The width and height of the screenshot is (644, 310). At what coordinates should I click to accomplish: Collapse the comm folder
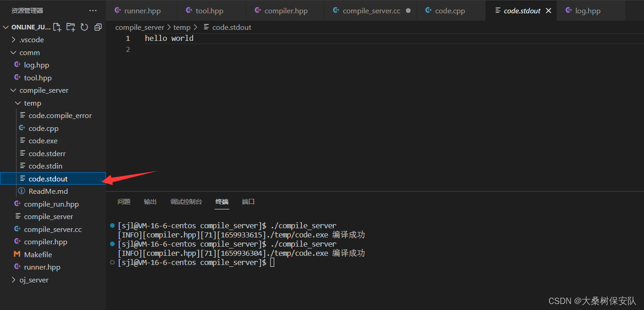(x=14, y=52)
